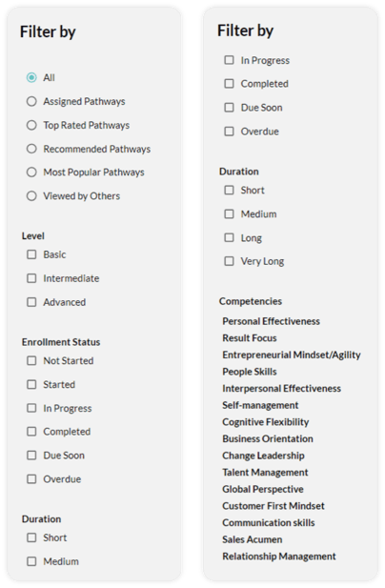Tick the Advanced level checkbox
Screen dimensions: 385x588
(31, 302)
